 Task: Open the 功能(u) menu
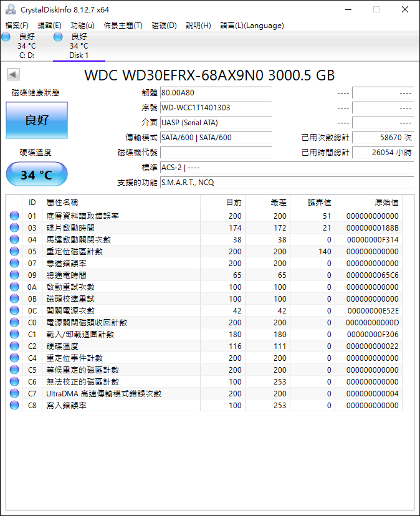point(83,26)
